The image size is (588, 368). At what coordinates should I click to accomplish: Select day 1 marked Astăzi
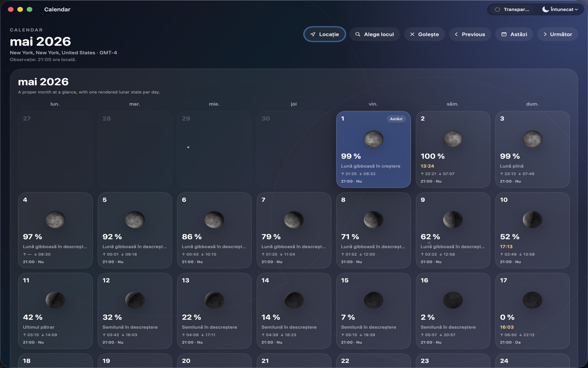[373, 149]
